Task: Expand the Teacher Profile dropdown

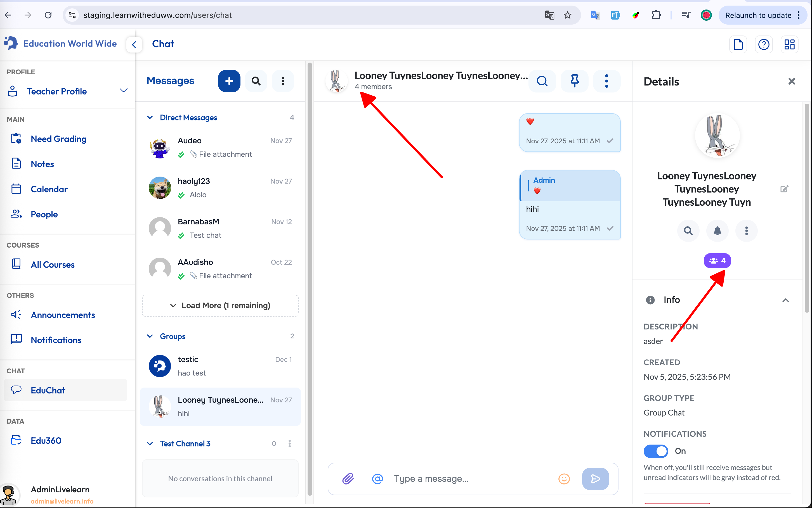Action: (123, 91)
